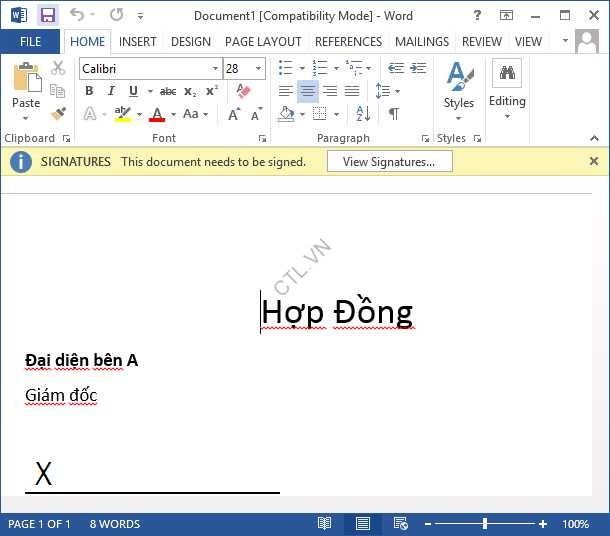This screenshot has width=610, height=536.
Task: Apply paragraph shading paint bucket
Action: [x=286, y=114]
